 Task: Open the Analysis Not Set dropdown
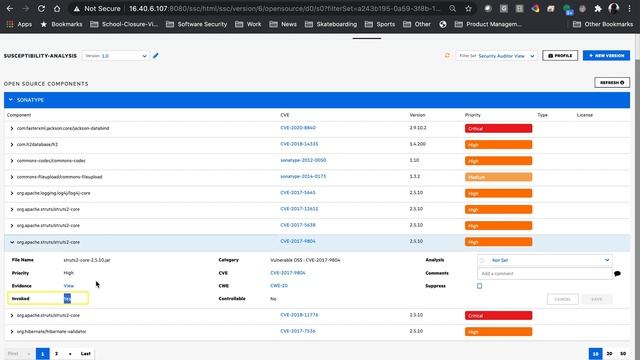tap(544, 260)
